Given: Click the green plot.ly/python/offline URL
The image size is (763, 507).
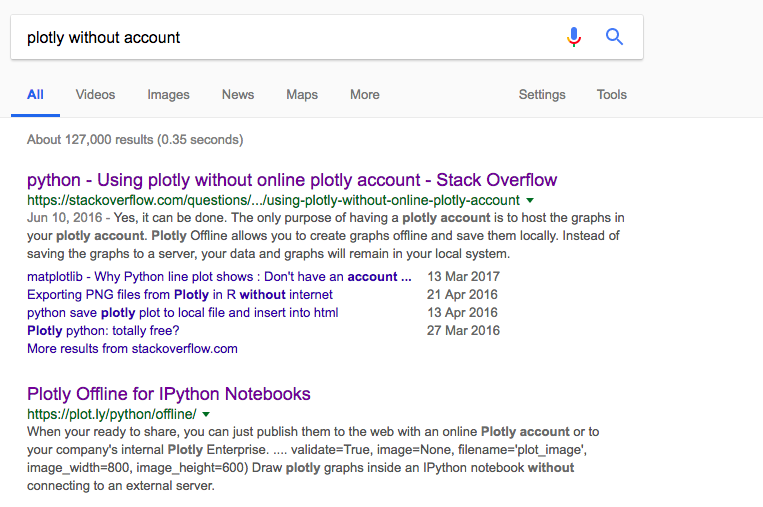Looking at the screenshot, I should (112, 414).
